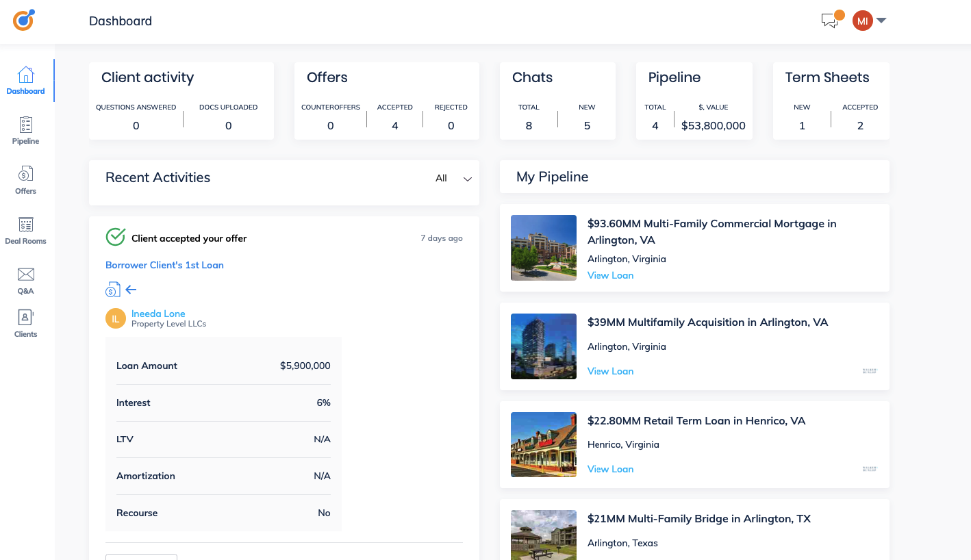Click the IL avatar for Ineeda Lone
The height and width of the screenshot is (560, 971).
(116, 318)
